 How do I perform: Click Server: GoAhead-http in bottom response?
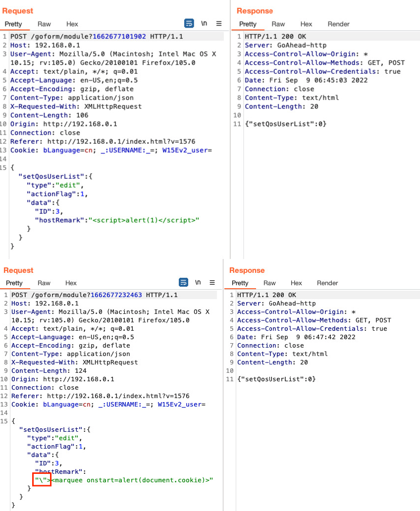click(276, 304)
